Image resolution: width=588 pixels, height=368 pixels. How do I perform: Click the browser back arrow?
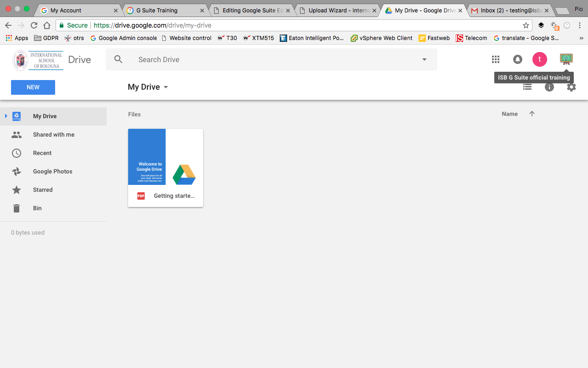click(8, 25)
